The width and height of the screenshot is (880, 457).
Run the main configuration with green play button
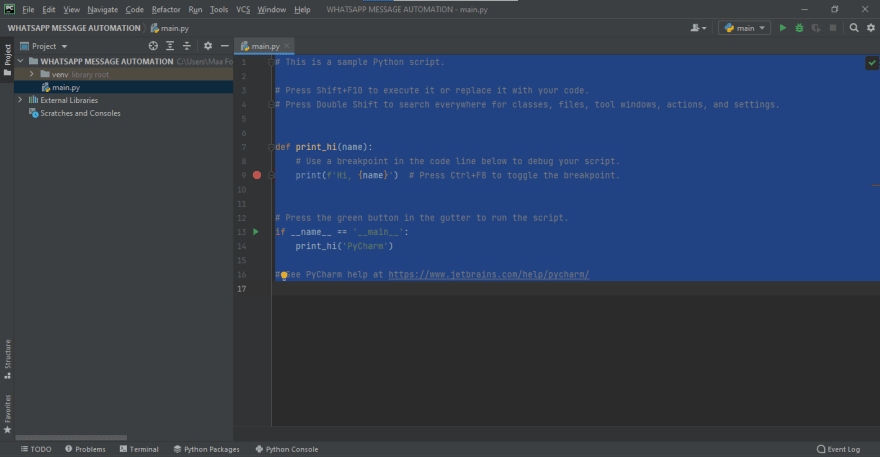point(782,28)
